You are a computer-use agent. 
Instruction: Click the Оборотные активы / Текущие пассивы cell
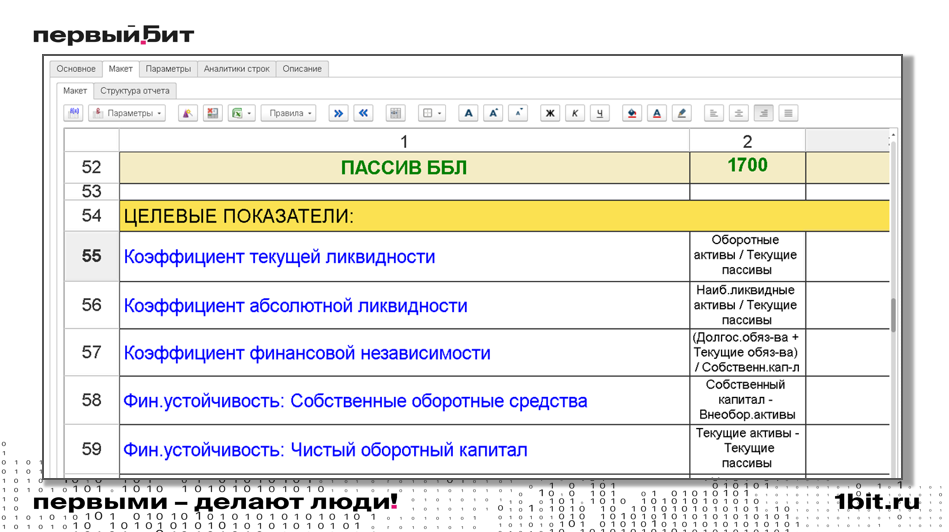point(747,255)
